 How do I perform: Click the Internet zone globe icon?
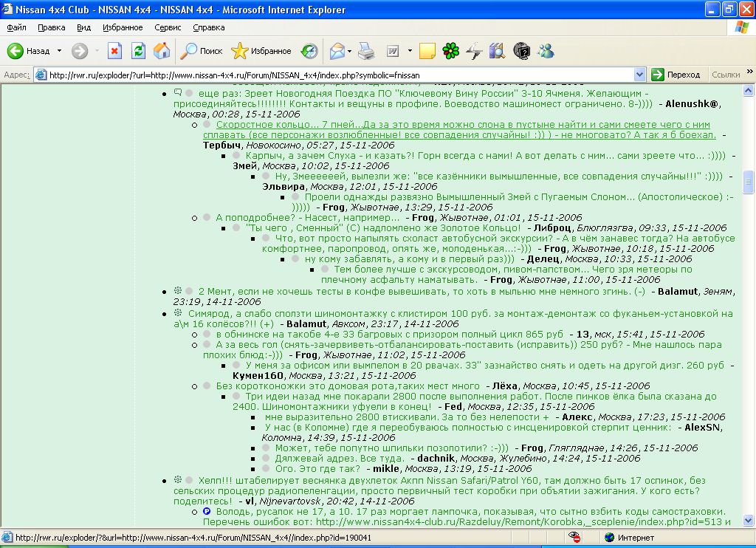(609, 538)
